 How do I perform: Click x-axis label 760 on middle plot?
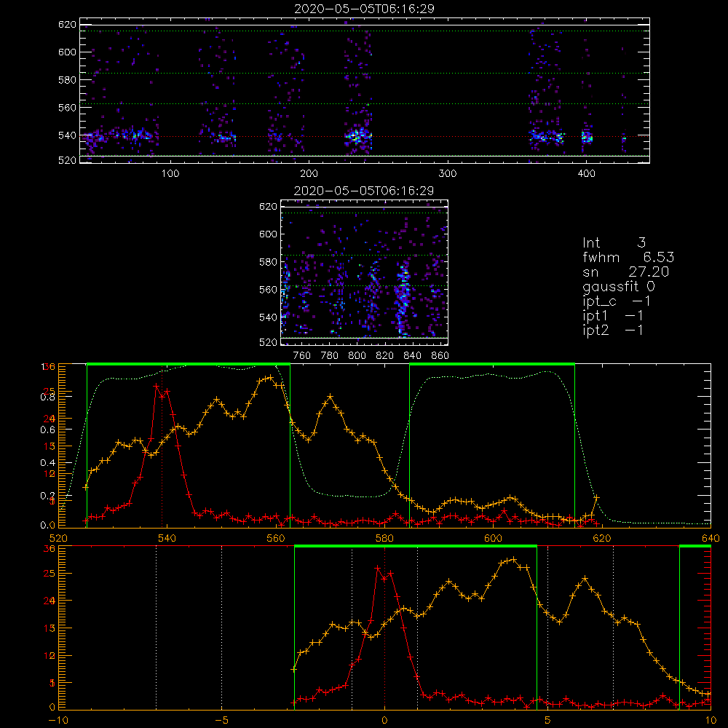pos(302,356)
